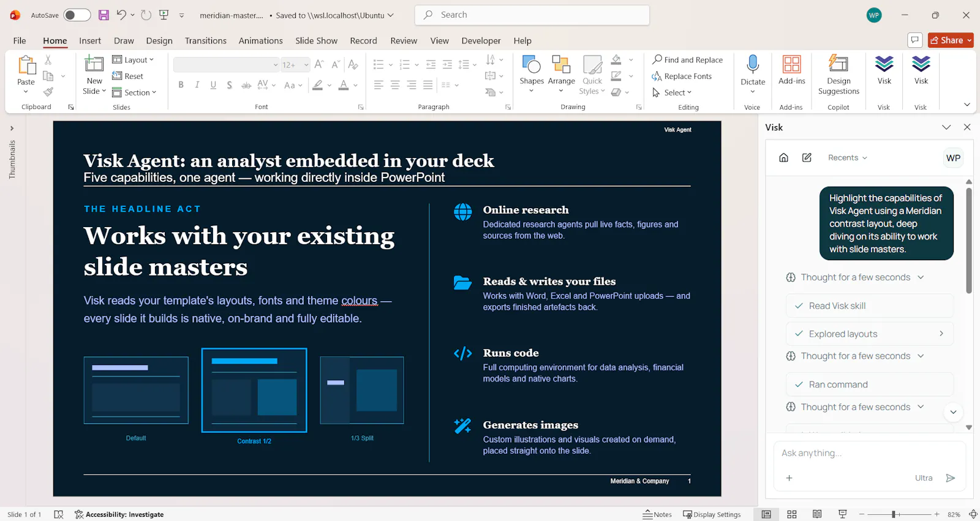This screenshot has height=521, width=980.
Task: Open the font size dropdown
Action: click(x=306, y=64)
